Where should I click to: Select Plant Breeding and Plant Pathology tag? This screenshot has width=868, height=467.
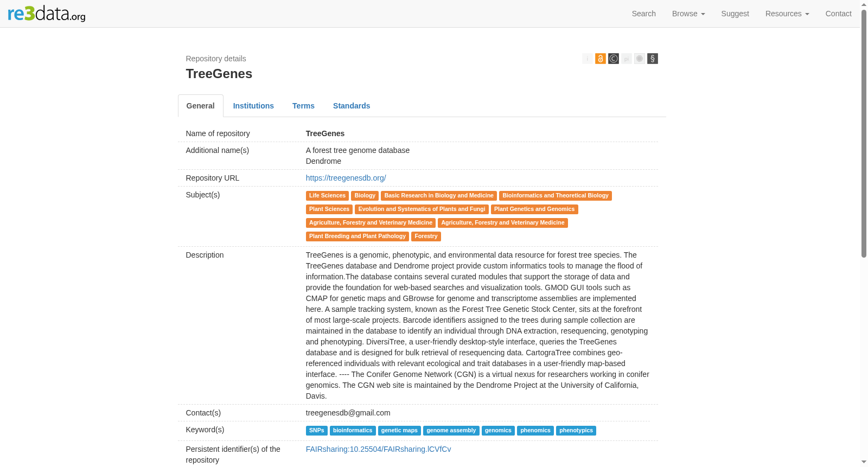point(358,236)
